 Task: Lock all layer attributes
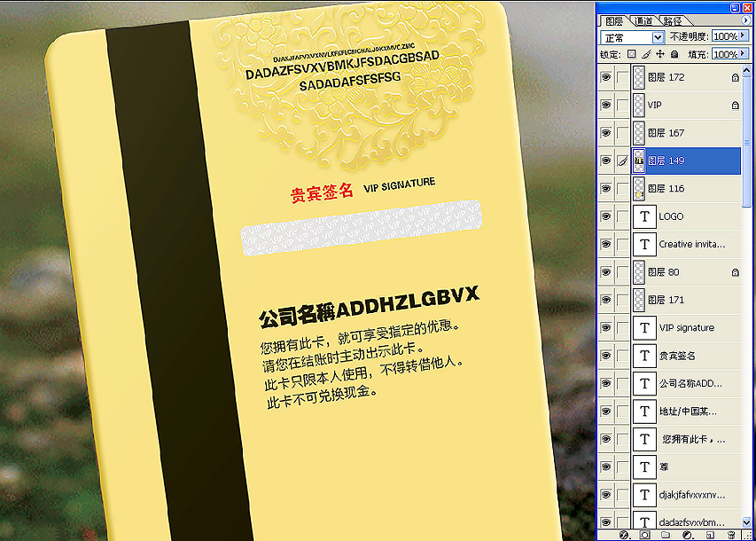674,54
